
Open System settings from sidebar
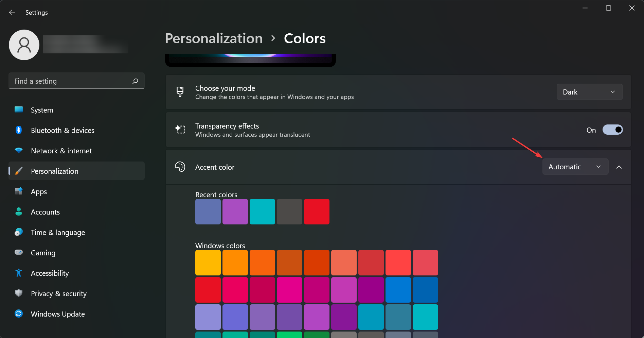point(42,110)
